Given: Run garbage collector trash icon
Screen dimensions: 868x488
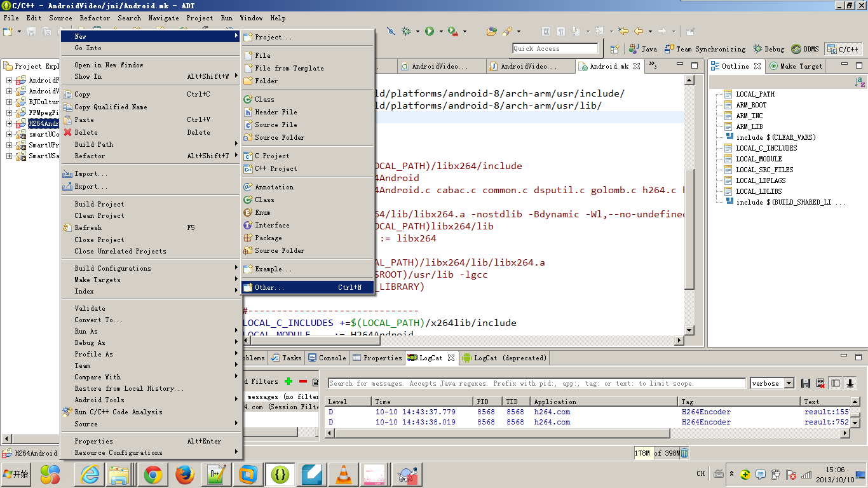Looking at the screenshot, I should [x=684, y=453].
